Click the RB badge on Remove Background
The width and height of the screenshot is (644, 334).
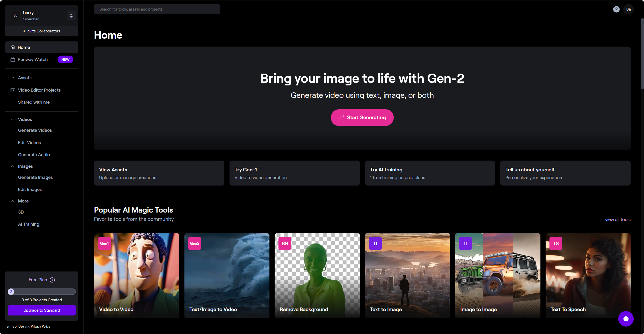(285, 243)
